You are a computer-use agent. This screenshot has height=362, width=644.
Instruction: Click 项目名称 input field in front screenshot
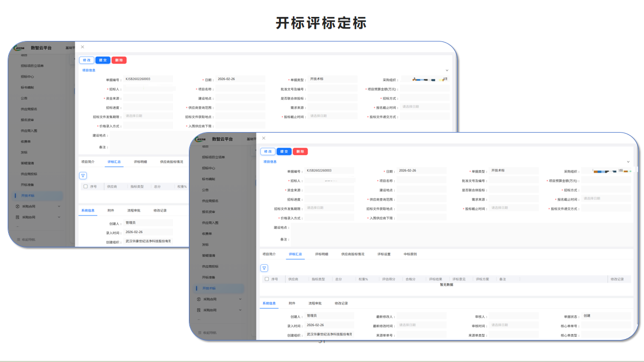pos(421,181)
